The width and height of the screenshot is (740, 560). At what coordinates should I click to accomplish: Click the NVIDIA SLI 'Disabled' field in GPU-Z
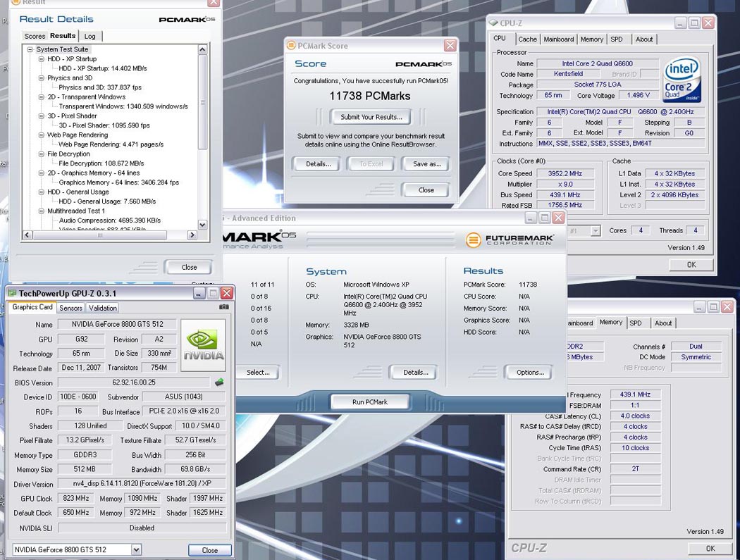(142, 528)
